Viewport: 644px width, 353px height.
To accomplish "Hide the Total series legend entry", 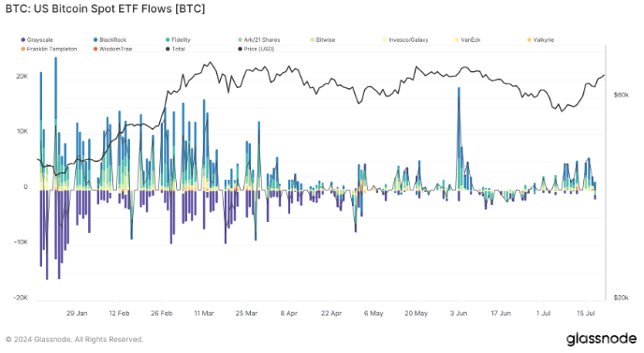I will (x=175, y=49).
